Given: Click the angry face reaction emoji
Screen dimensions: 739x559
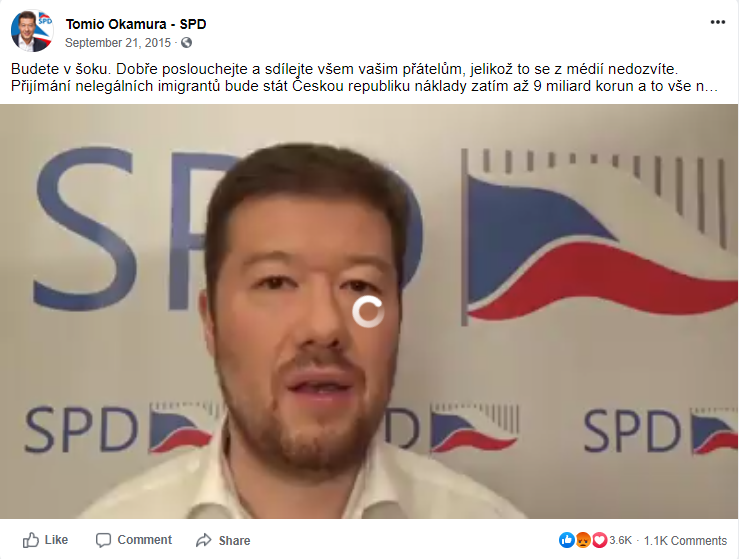Looking at the screenshot, I should pos(583,540).
